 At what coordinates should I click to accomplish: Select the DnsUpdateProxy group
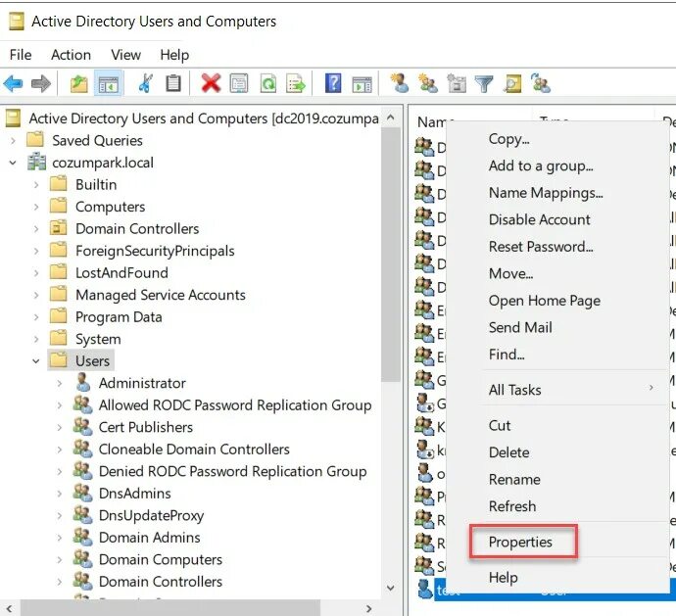(151, 515)
